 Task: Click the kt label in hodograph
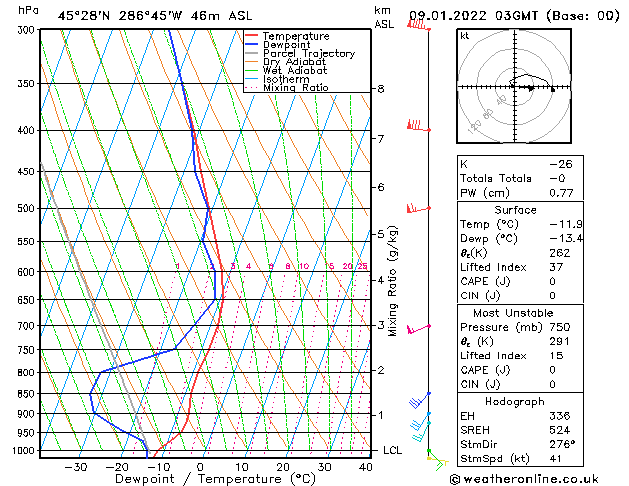pos(465,36)
